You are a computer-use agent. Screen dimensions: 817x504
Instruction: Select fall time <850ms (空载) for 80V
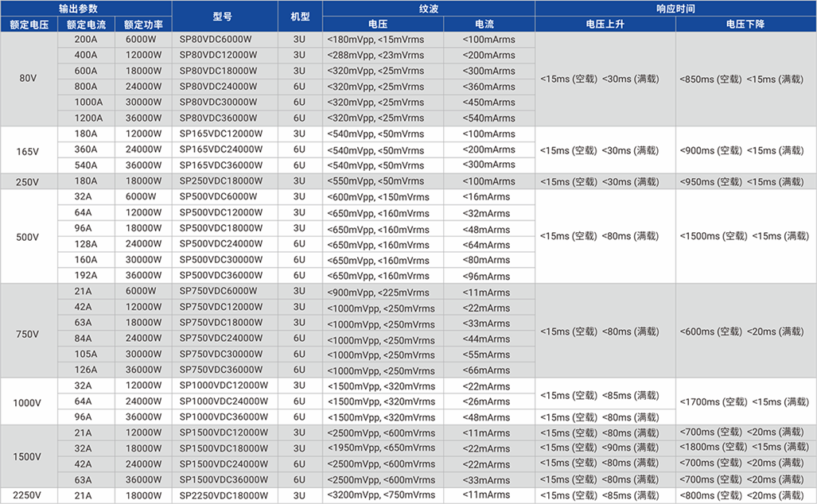tap(710, 79)
